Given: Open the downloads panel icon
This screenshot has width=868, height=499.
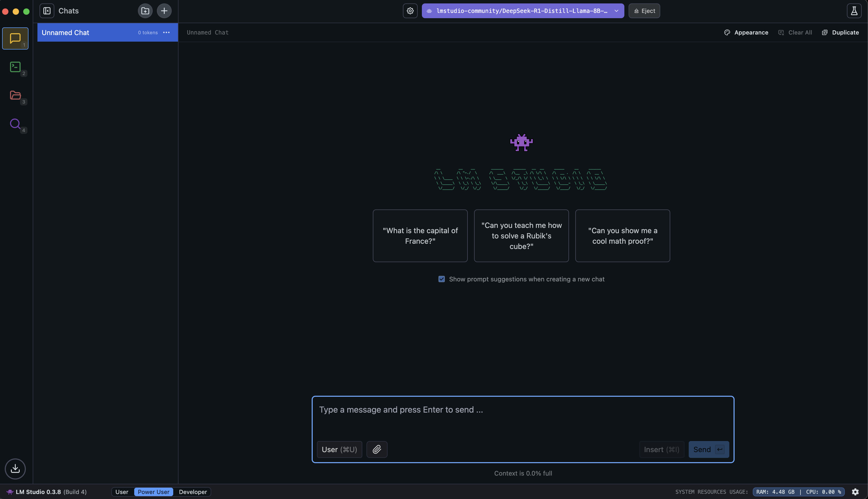Looking at the screenshot, I should pos(15,468).
